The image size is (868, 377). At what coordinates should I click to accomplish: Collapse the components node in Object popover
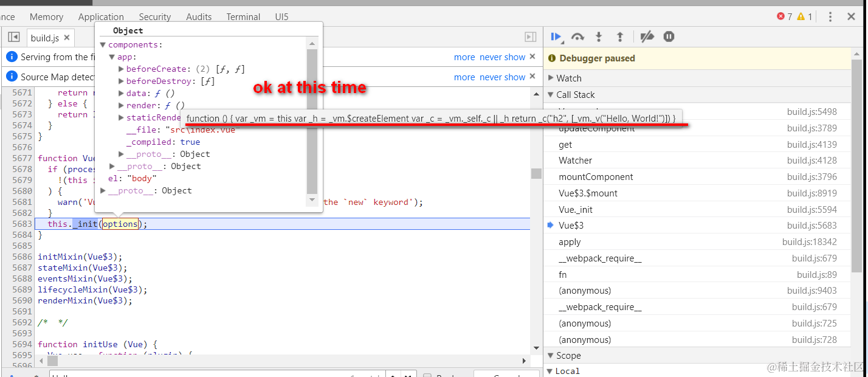point(103,45)
